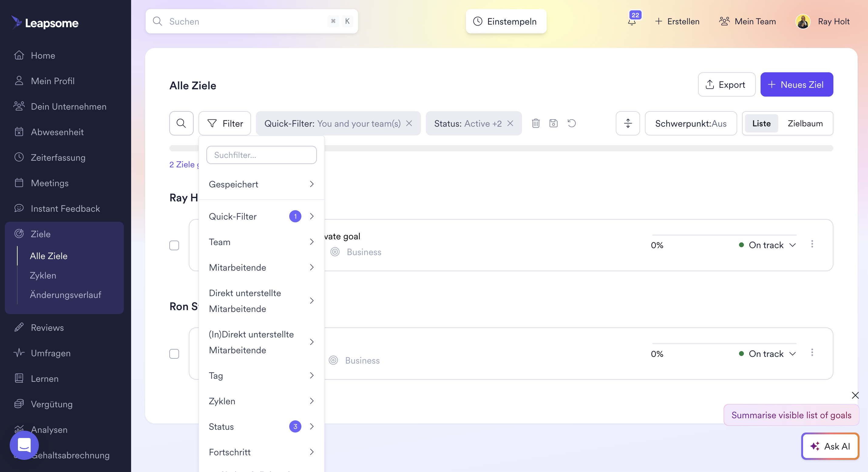Image resolution: width=868 pixels, height=472 pixels.
Task: Click the Export button
Action: pyautogui.click(x=726, y=85)
